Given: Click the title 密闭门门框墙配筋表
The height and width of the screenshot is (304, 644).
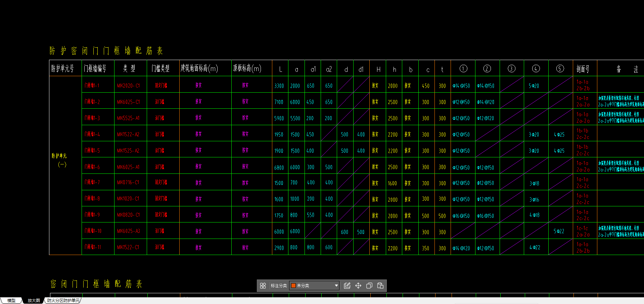Looking at the screenshot, I should [x=96, y=284].
